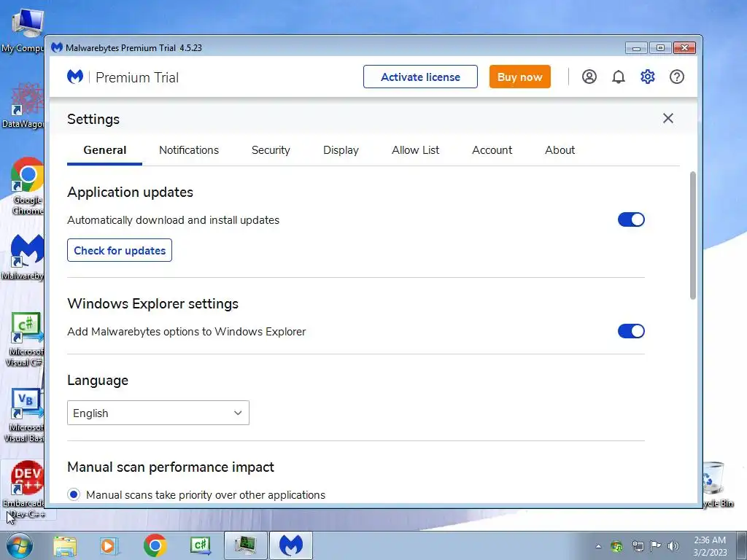This screenshot has width=747, height=560.
Task: Close the Settings panel with the X
Action: pos(668,118)
